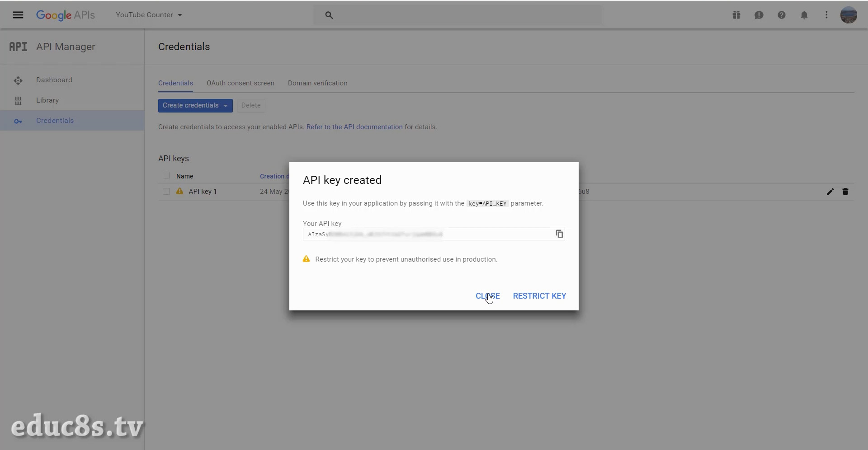Open the Create credentials dropdown

pos(195,105)
